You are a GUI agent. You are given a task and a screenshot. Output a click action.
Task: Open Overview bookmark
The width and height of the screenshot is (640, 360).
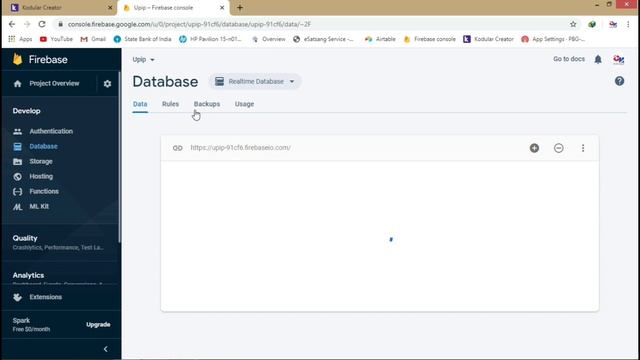(269, 39)
